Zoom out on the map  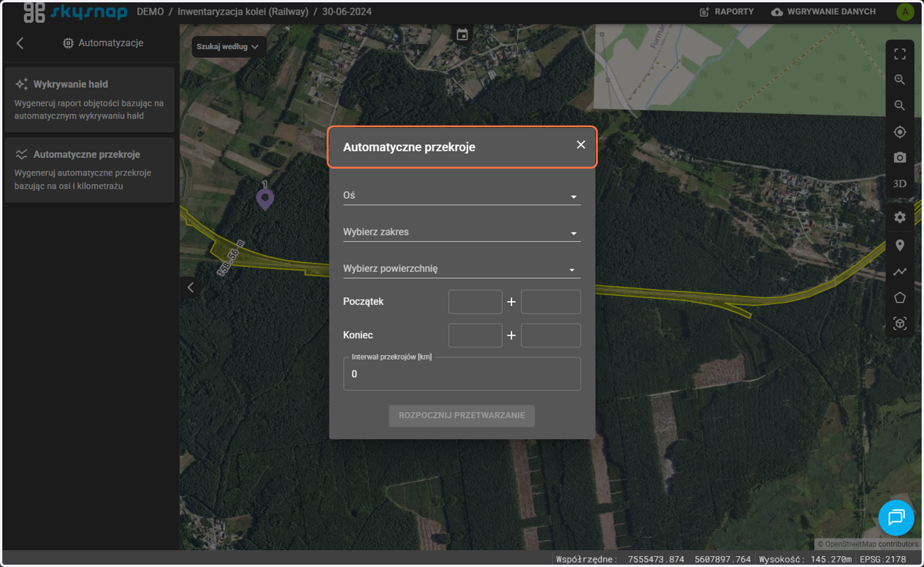[x=899, y=106]
